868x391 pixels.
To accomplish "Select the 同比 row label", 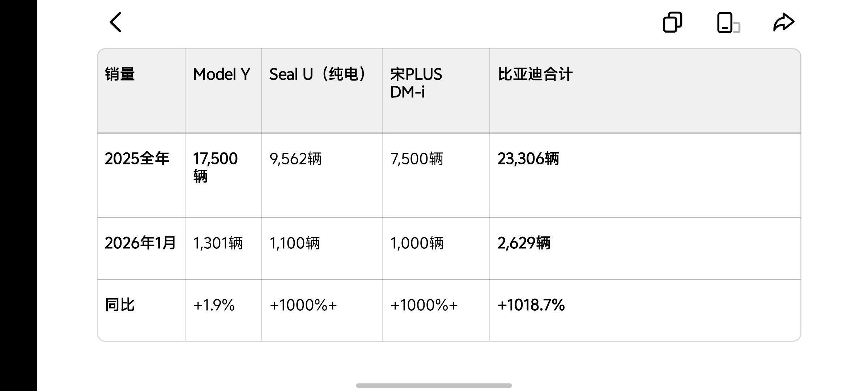I will coord(120,305).
